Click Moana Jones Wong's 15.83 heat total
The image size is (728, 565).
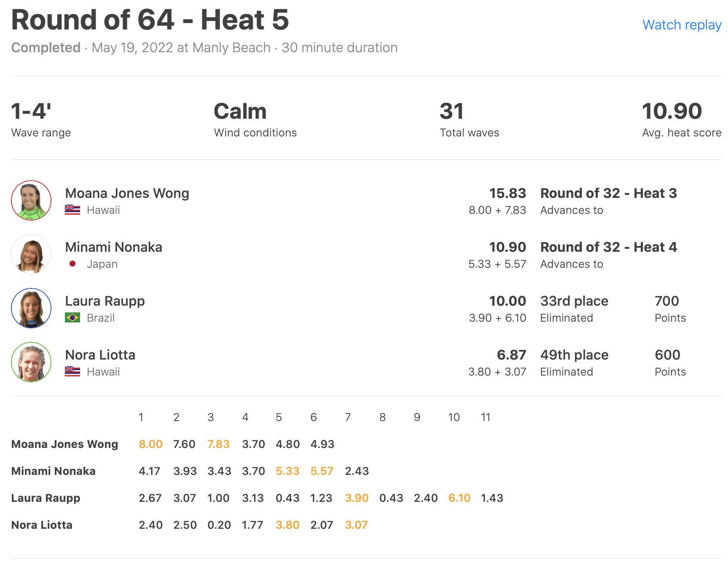pos(507,193)
